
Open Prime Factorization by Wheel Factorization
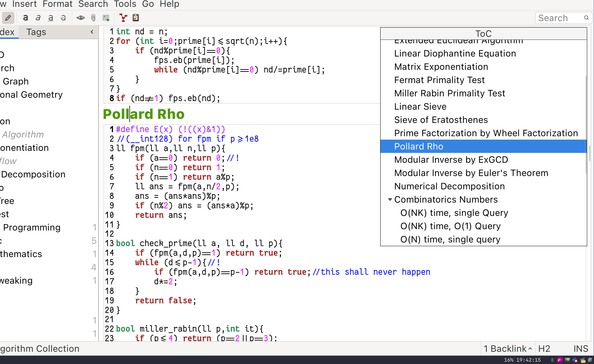click(486, 133)
